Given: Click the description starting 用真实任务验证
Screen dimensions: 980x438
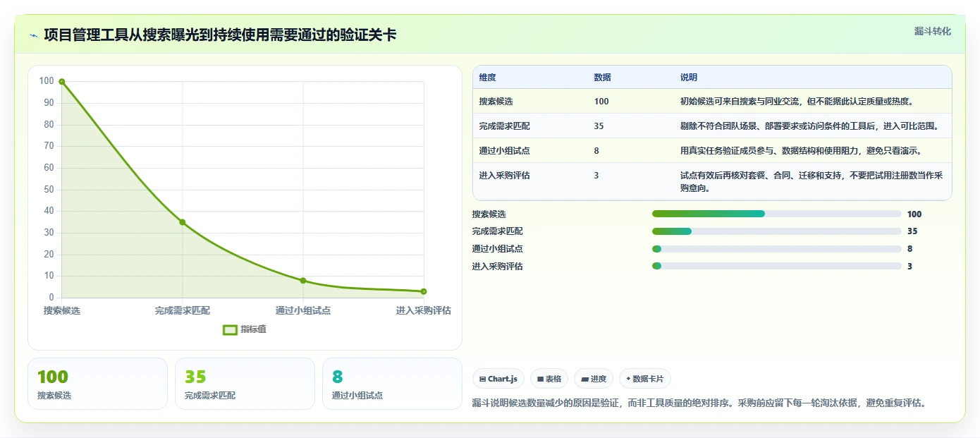Looking at the screenshot, I should tap(801, 151).
